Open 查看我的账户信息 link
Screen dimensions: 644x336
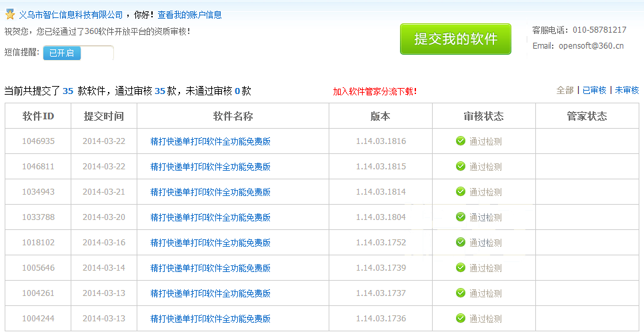pos(189,15)
